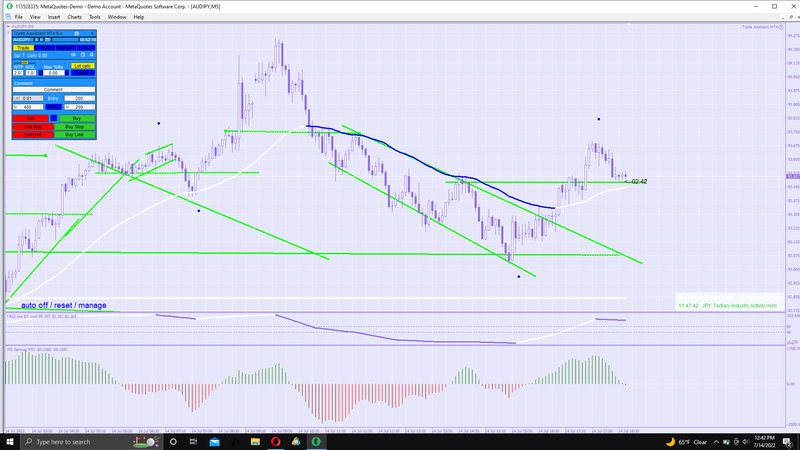This screenshot has height=450, width=800.
Task: Click the blue Lines button
Action: click(x=83, y=73)
